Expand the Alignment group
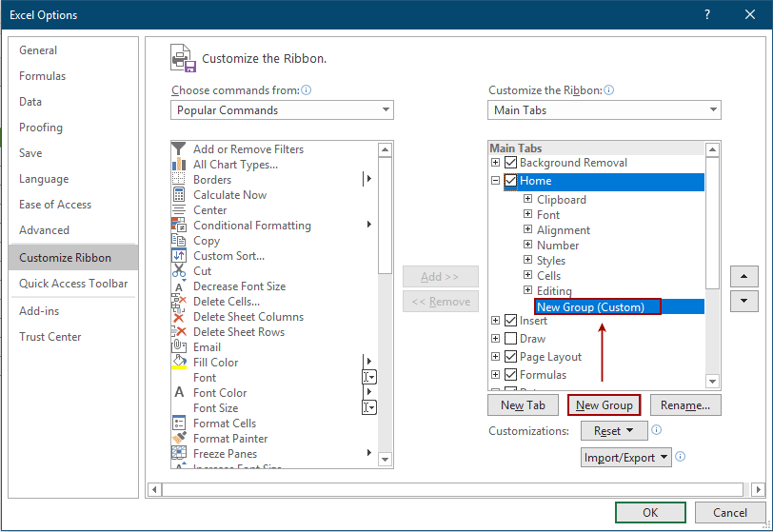This screenshot has width=773, height=532. click(x=527, y=229)
